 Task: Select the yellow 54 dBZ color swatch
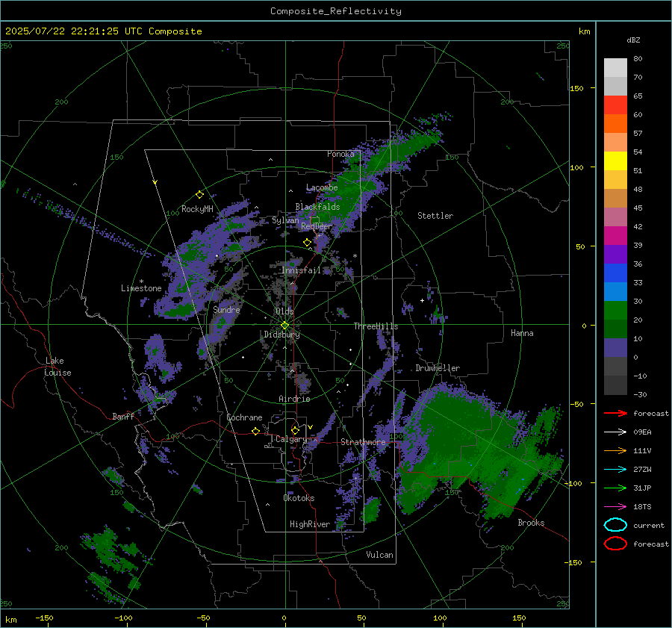[615, 161]
